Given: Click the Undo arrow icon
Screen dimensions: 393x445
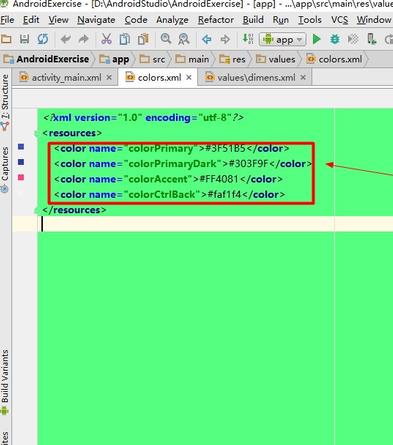Looking at the screenshot, I should [65, 39].
